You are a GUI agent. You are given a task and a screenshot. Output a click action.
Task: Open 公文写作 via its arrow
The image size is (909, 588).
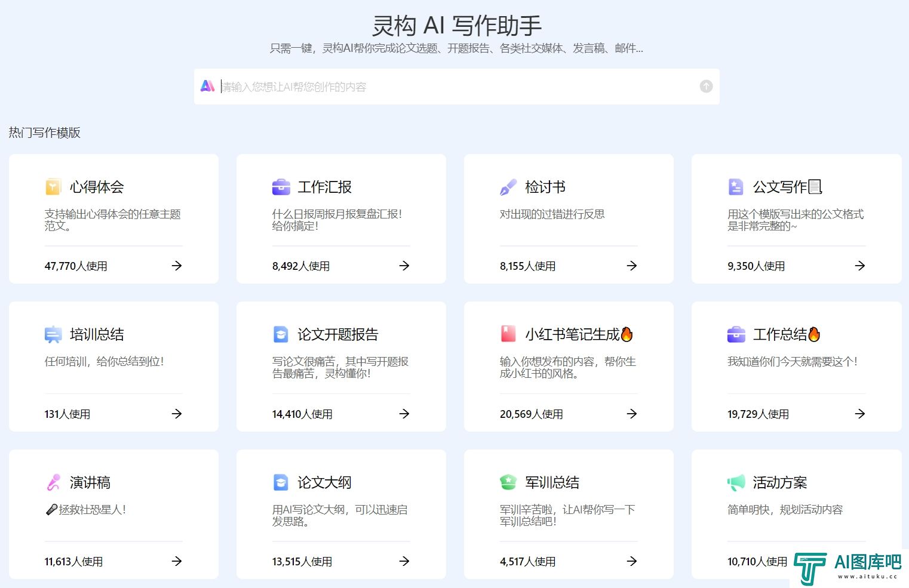(x=860, y=266)
